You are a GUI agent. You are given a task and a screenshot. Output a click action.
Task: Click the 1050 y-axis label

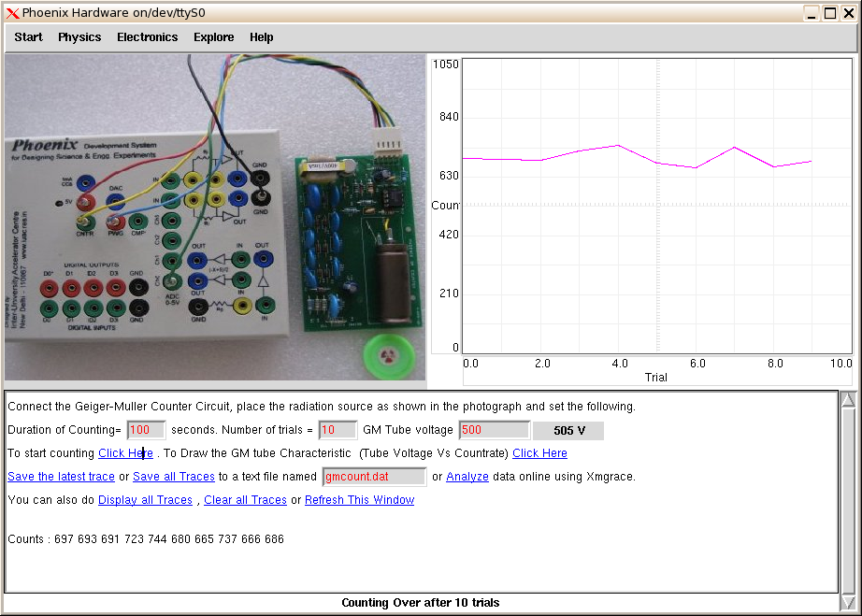[x=446, y=64]
